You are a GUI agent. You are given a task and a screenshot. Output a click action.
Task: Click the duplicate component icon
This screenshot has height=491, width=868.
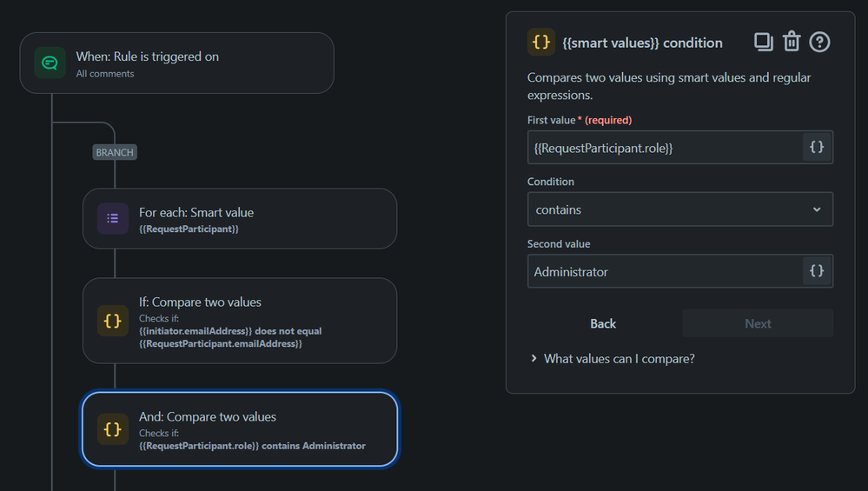pyautogui.click(x=764, y=42)
